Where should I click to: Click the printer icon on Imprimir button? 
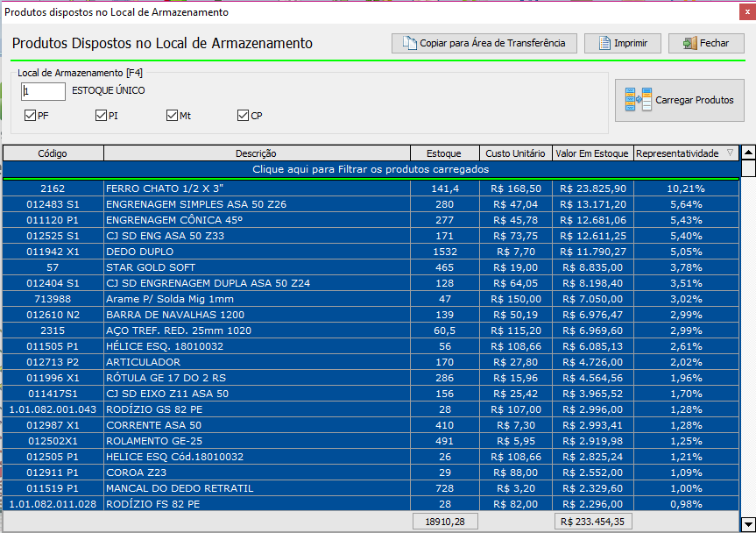point(603,43)
